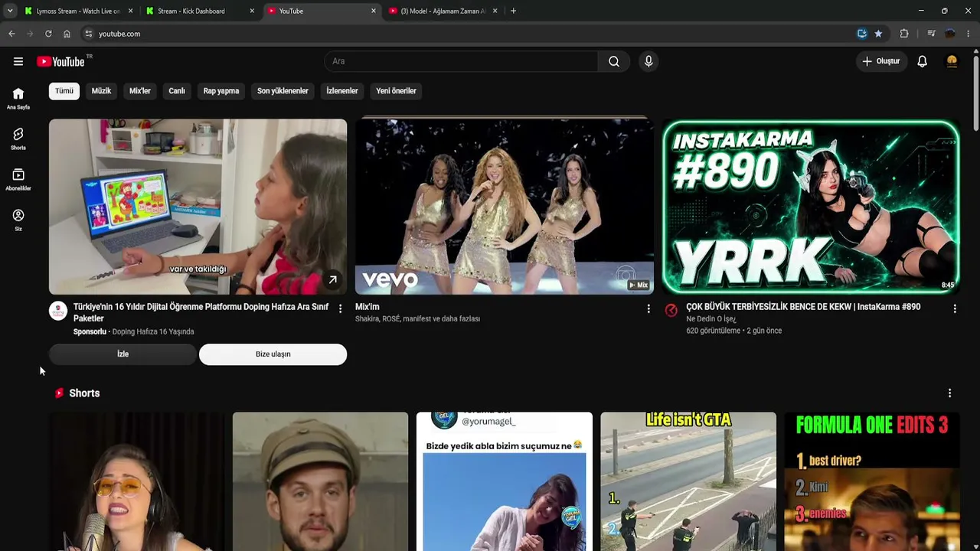Open more options for the InstaKarma #890 video
The height and width of the screenshot is (551, 980).
point(955,308)
